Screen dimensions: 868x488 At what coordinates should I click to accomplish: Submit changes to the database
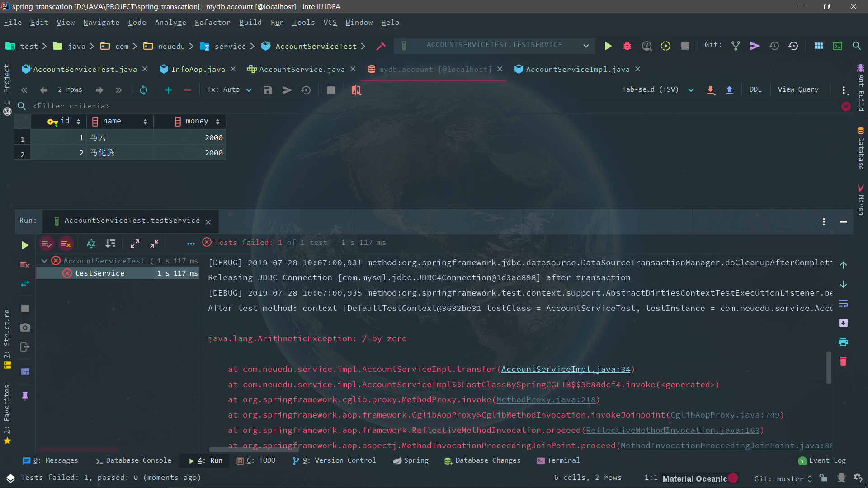click(x=268, y=90)
